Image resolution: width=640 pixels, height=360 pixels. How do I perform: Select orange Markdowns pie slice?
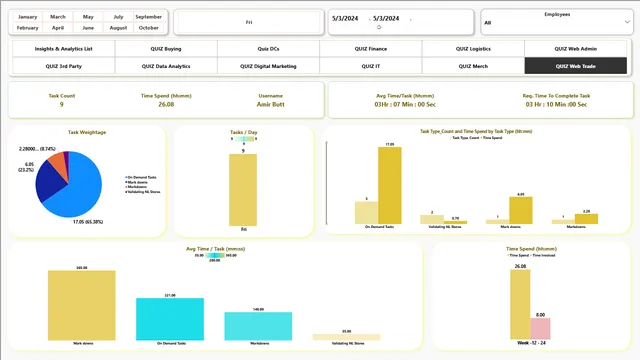59,162
